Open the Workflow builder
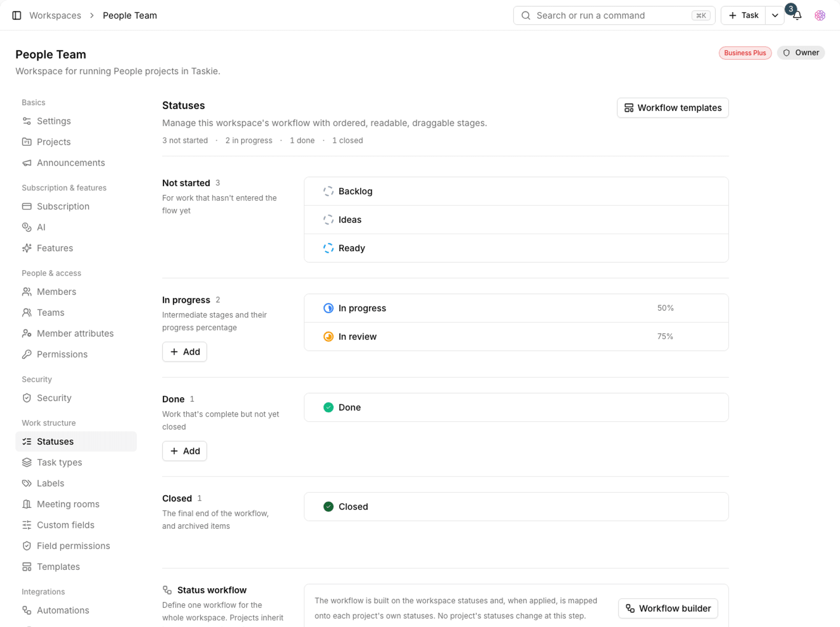Viewport: 840px width, 627px height. click(x=668, y=609)
